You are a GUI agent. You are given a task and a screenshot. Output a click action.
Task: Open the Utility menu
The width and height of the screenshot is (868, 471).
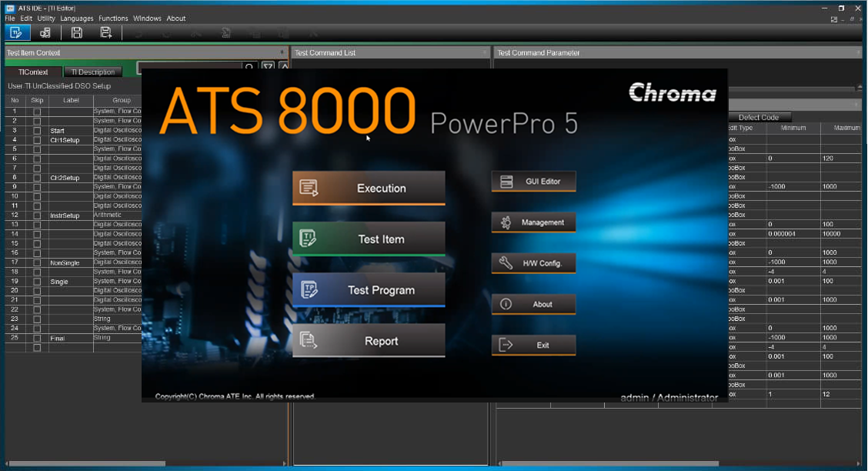[46, 18]
